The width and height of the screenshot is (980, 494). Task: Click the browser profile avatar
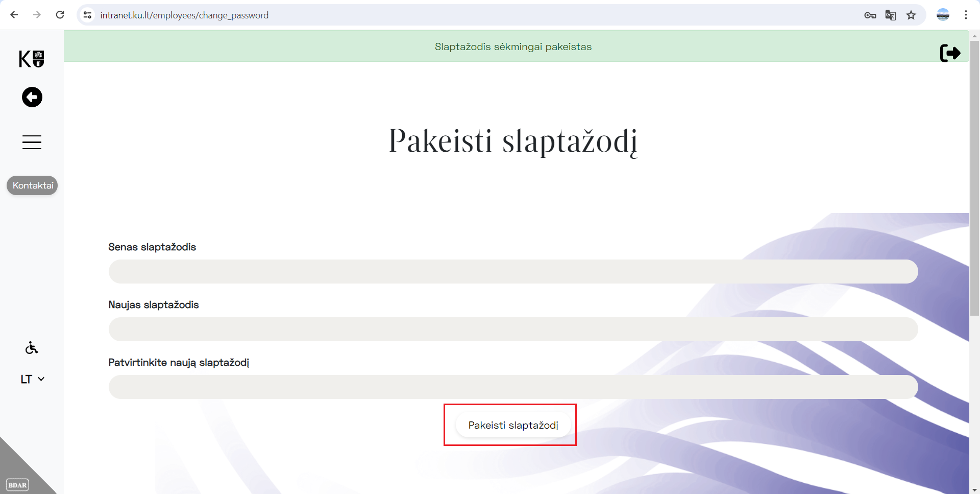[x=943, y=15]
